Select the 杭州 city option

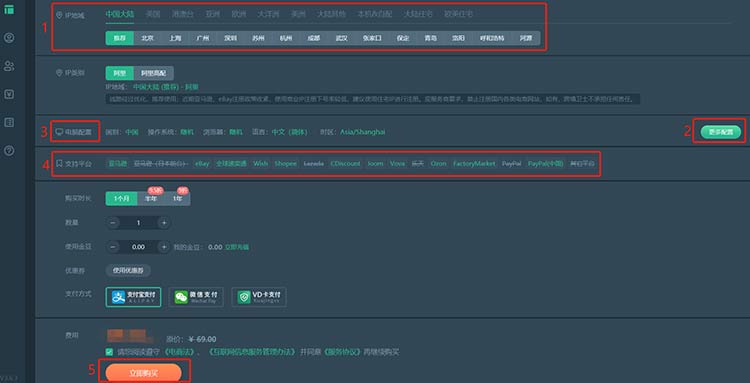coord(286,38)
